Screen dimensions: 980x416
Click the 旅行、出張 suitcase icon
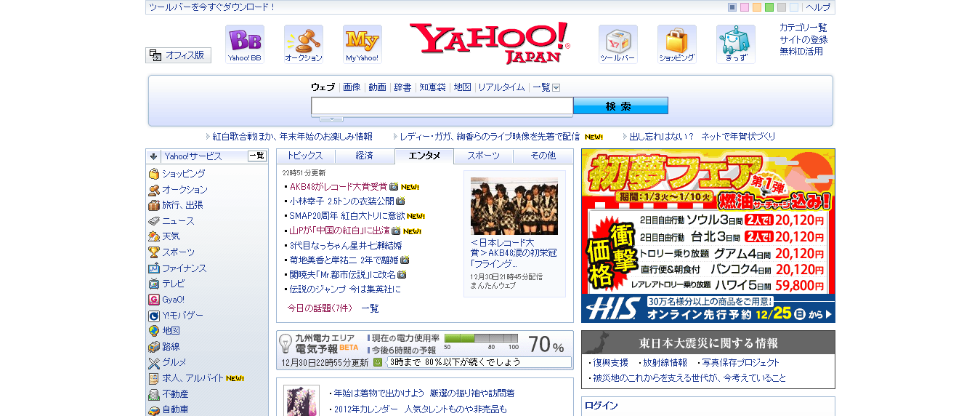[154, 205]
